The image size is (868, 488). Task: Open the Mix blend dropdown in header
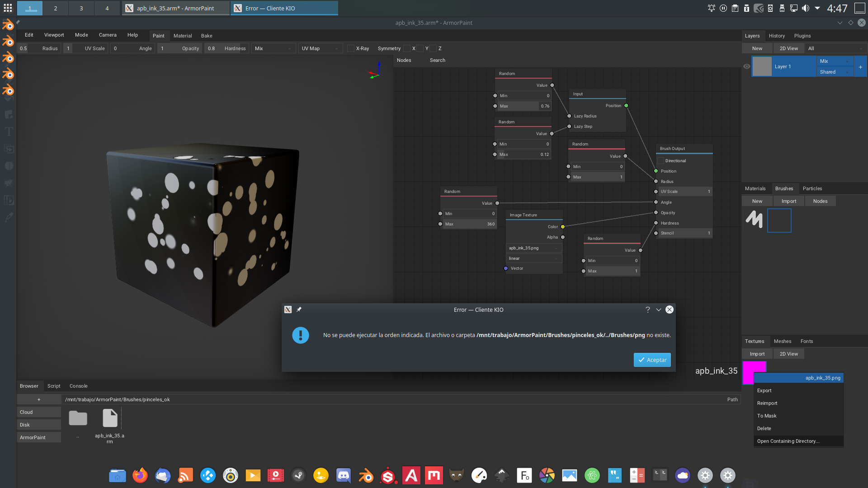(x=274, y=48)
